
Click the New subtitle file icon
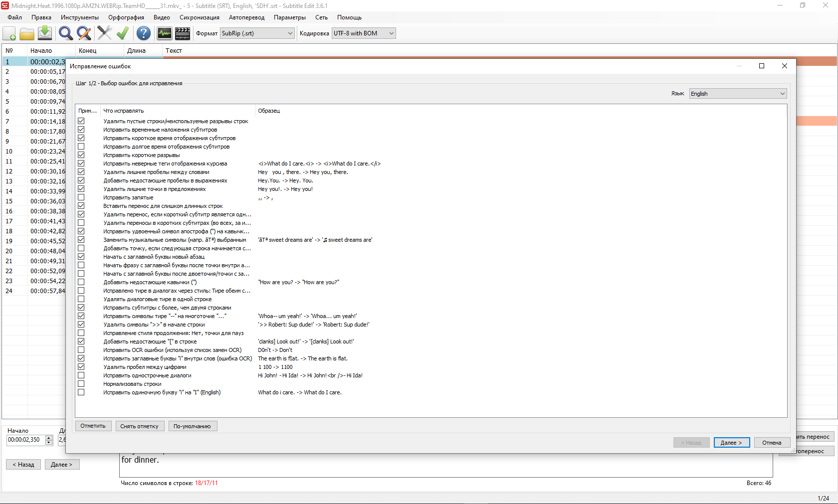coord(9,33)
